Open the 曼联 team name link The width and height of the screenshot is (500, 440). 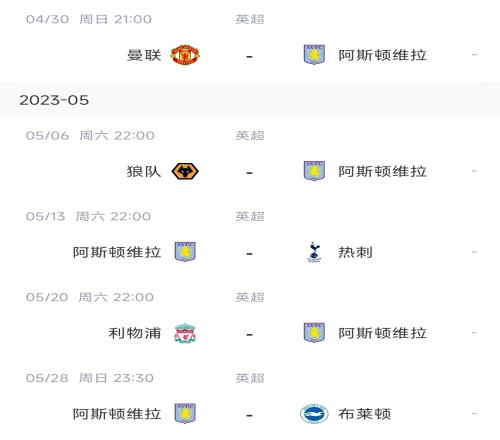pos(144,55)
